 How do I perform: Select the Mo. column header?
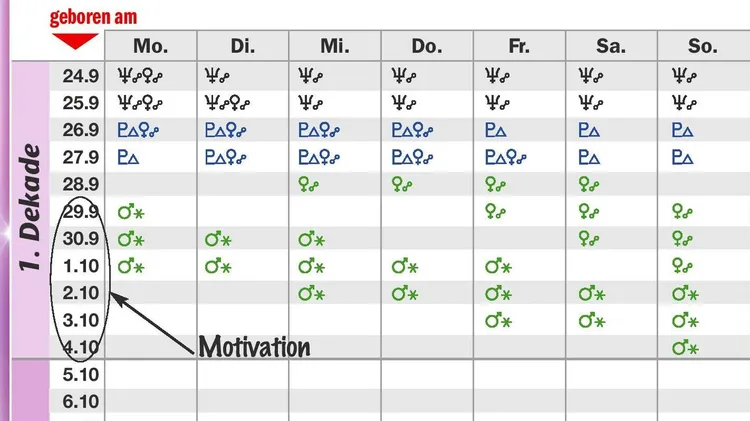click(x=151, y=46)
